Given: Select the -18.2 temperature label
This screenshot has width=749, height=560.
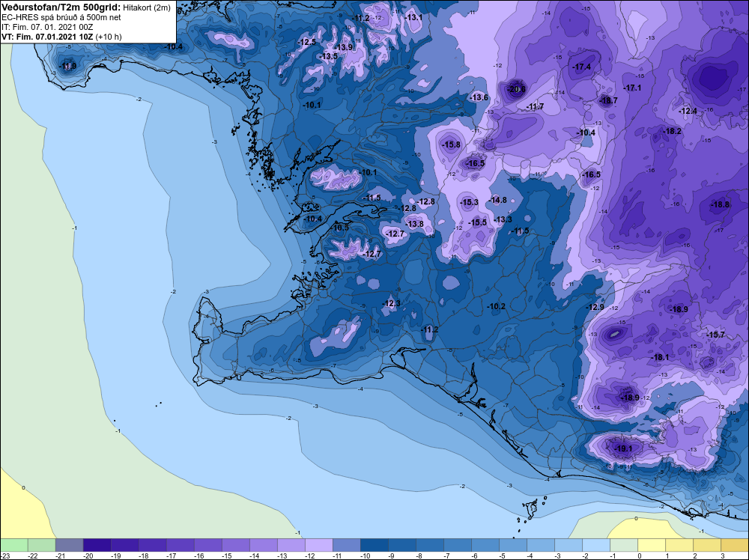Looking at the screenshot, I should [672, 131].
